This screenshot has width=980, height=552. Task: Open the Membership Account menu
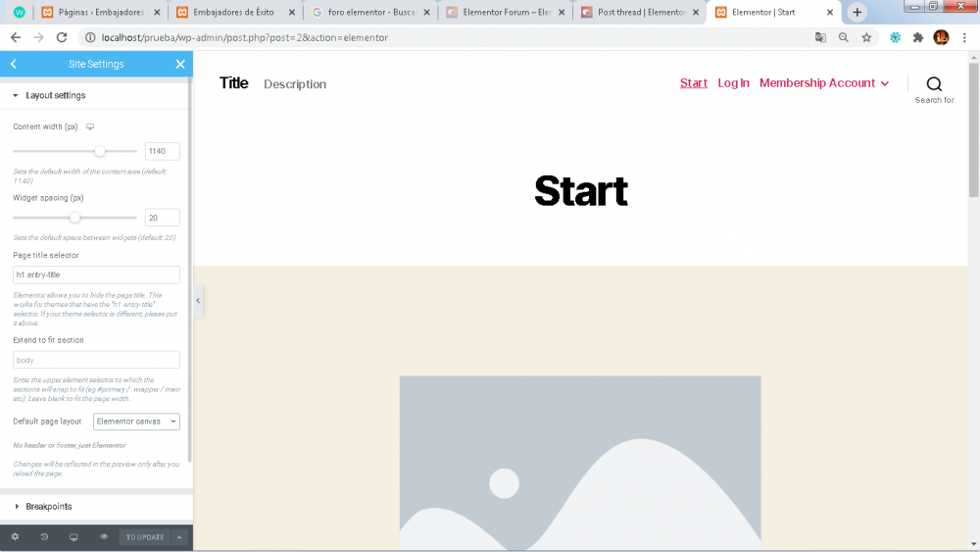817,83
